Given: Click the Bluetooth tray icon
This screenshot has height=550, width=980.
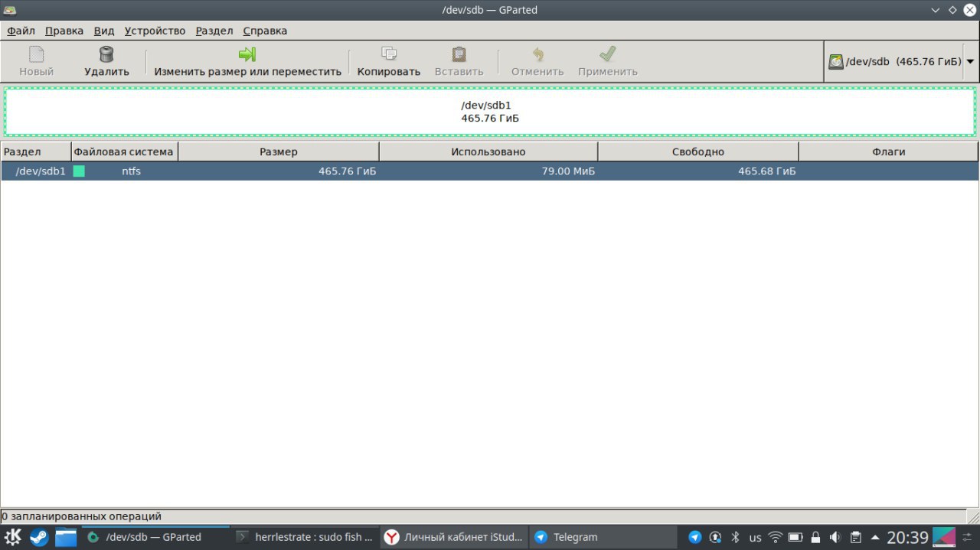Looking at the screenshot, I should 736,537.
